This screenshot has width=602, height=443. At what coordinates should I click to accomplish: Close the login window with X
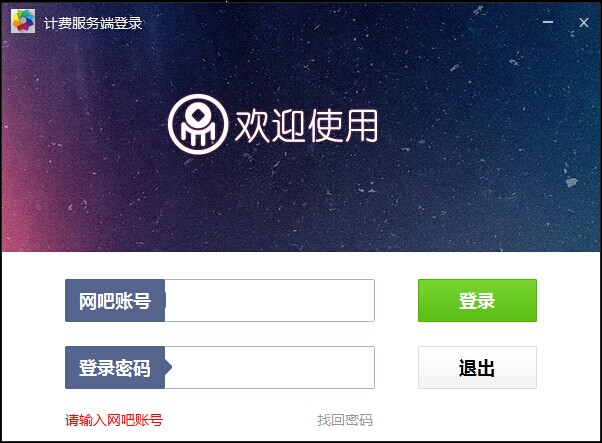[x=584, y=23]
